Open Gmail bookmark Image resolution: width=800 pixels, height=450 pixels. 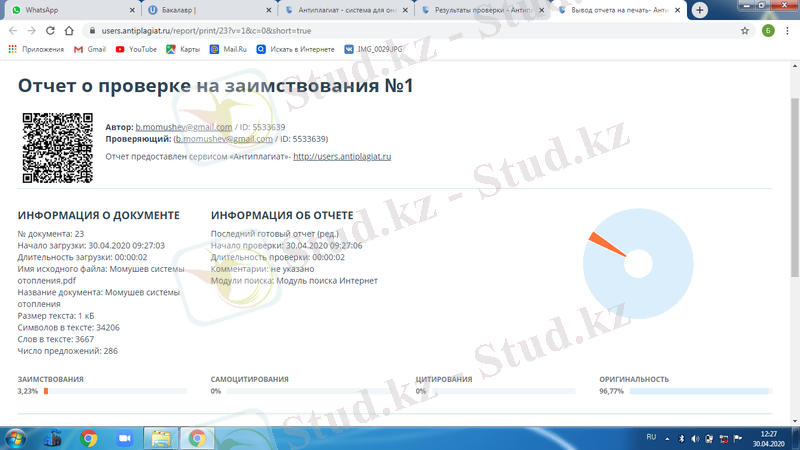click(x=90, y=49)
